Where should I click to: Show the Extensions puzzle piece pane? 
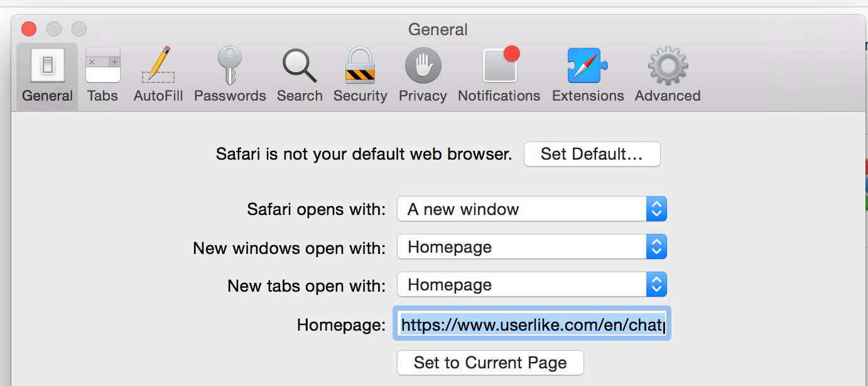coord(588,75)
